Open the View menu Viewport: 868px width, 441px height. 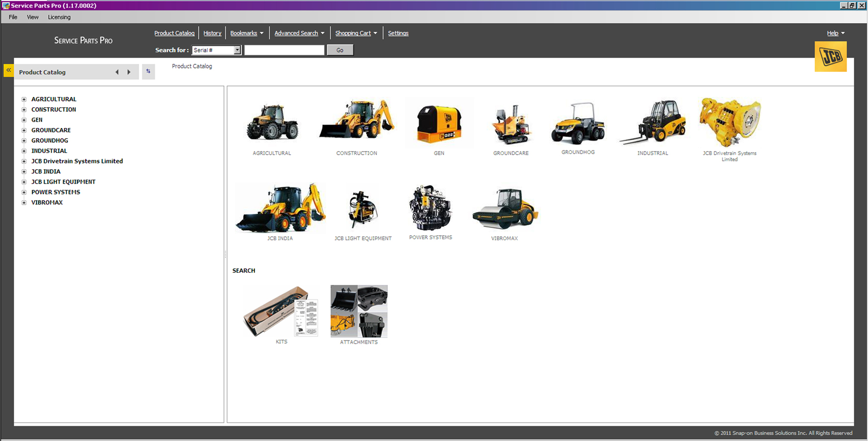[x=33, y=17]
